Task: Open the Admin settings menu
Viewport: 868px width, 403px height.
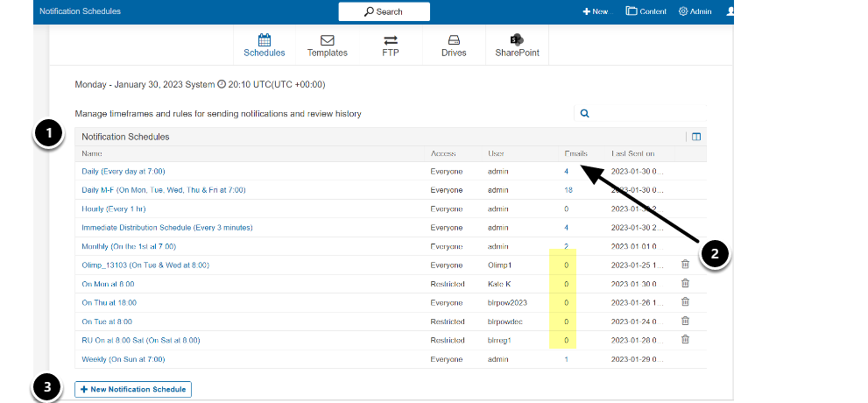Action: tap(695, 11)
